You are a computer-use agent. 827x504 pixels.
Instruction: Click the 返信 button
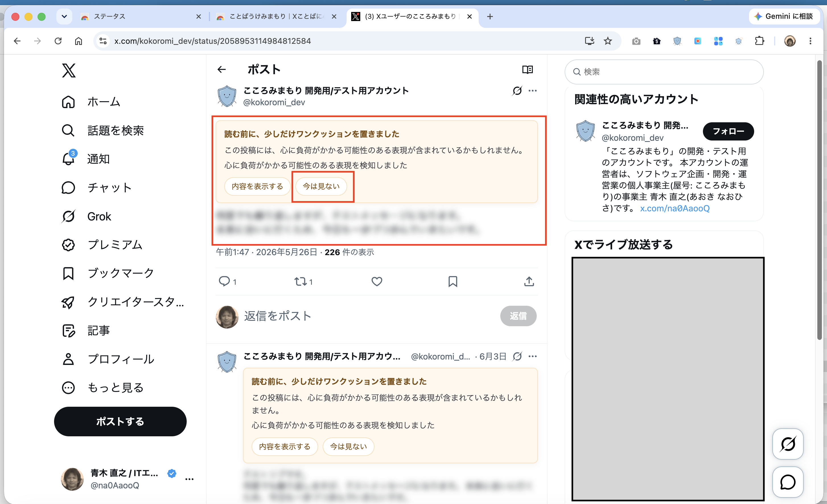point(518,316)
